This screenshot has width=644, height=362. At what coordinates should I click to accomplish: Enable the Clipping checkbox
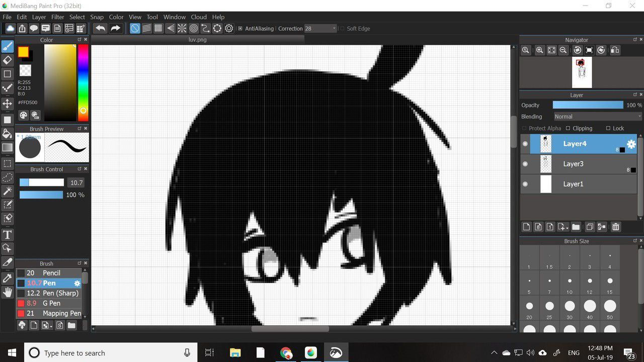click(568, 128)
